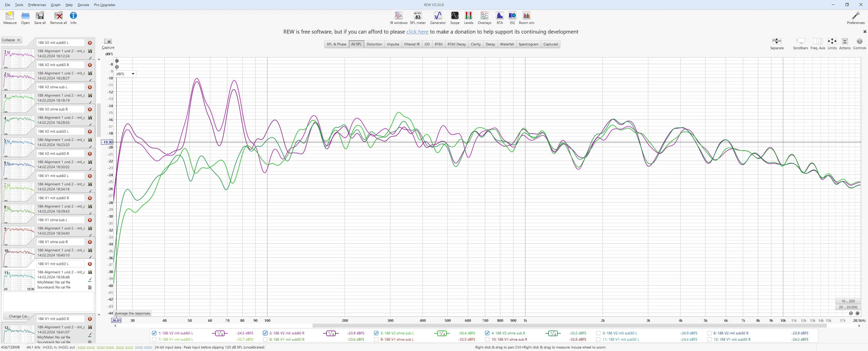Enable trace 5: 186 V2 mit sub50 L

point(598,333)
